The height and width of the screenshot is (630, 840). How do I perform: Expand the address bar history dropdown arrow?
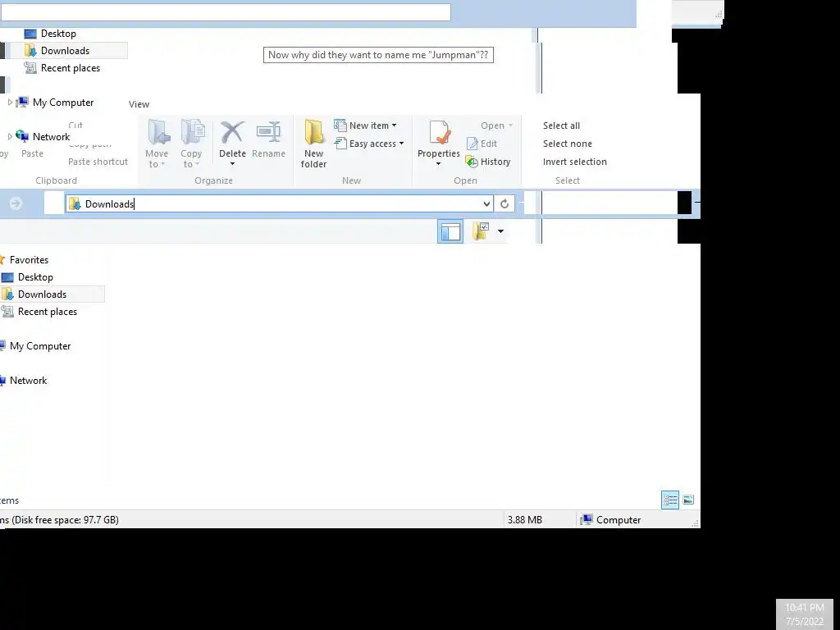pyautogui.click(x=486, y=203)
